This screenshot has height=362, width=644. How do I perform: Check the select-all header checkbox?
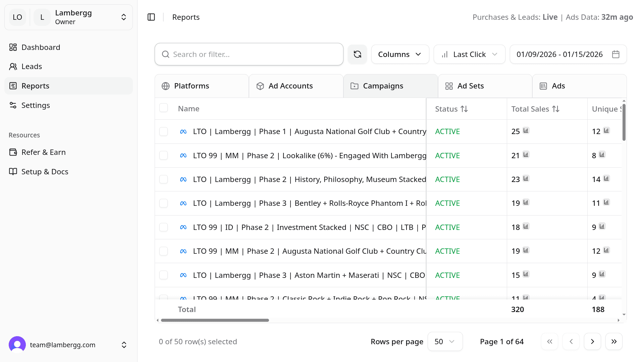click(164, 108)
